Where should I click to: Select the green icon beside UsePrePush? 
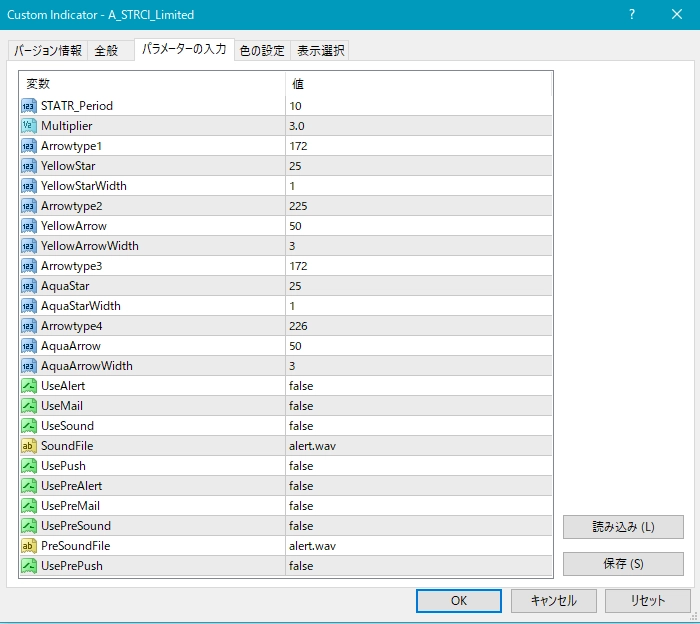(29, 566)
